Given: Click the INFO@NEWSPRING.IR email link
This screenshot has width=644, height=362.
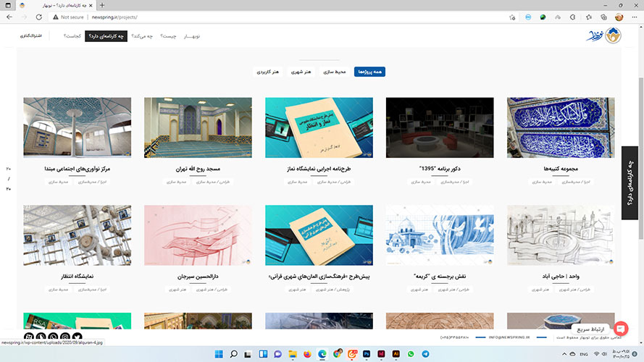Looking at the screenshot, I should click(509, 337).
